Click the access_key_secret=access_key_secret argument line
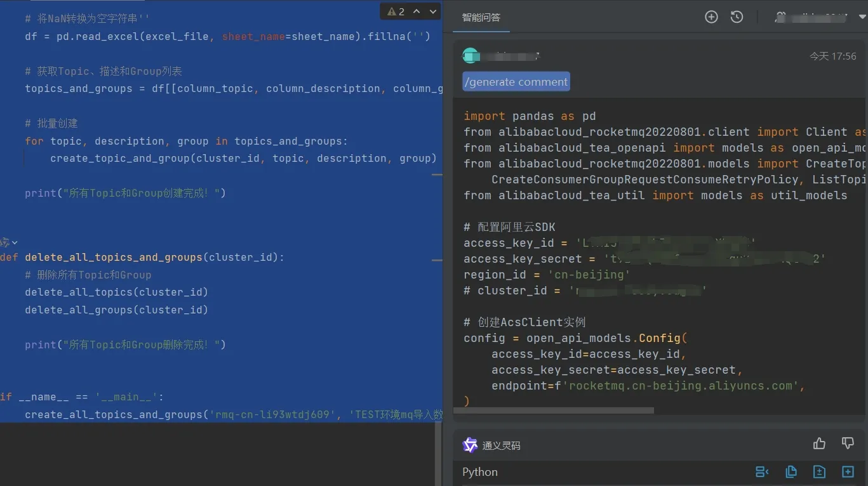This screenshot has height=486, width=868. pyautogui.click(x=617, y=370)
